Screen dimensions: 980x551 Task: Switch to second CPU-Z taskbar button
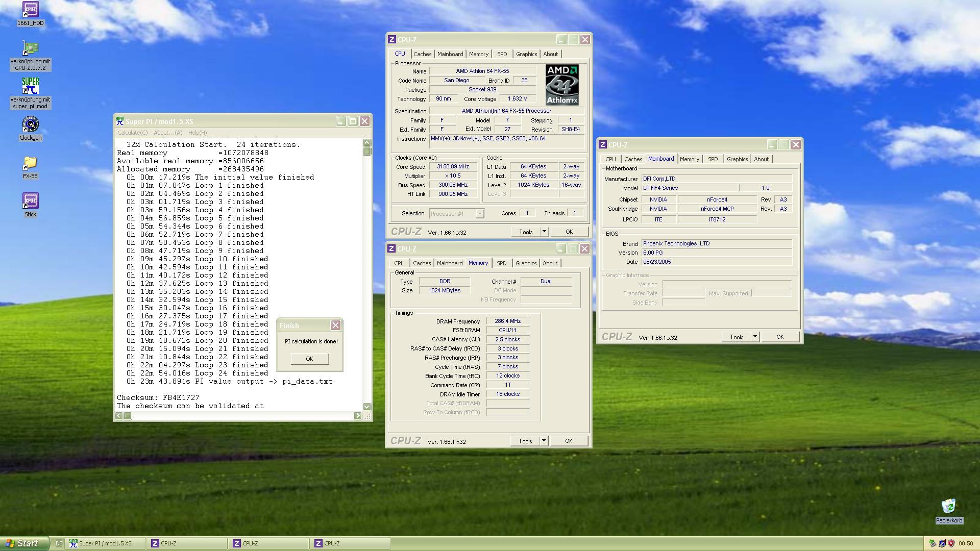[x=269, y=543]
